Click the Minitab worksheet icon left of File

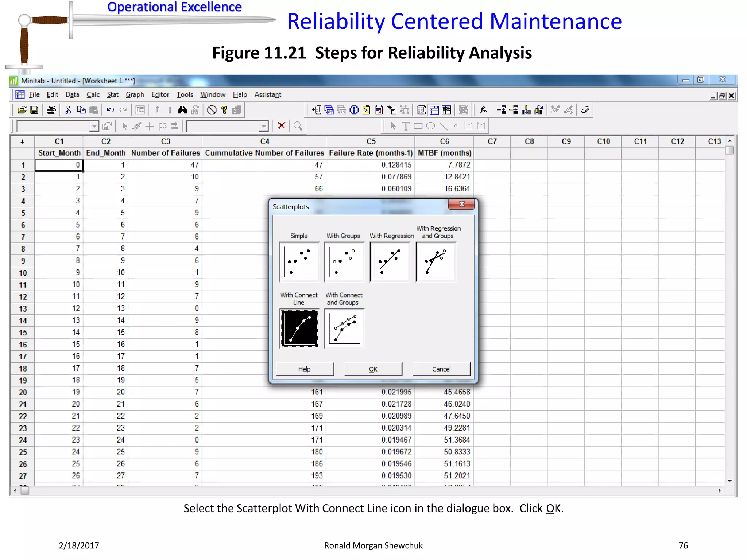coord(20,95)
